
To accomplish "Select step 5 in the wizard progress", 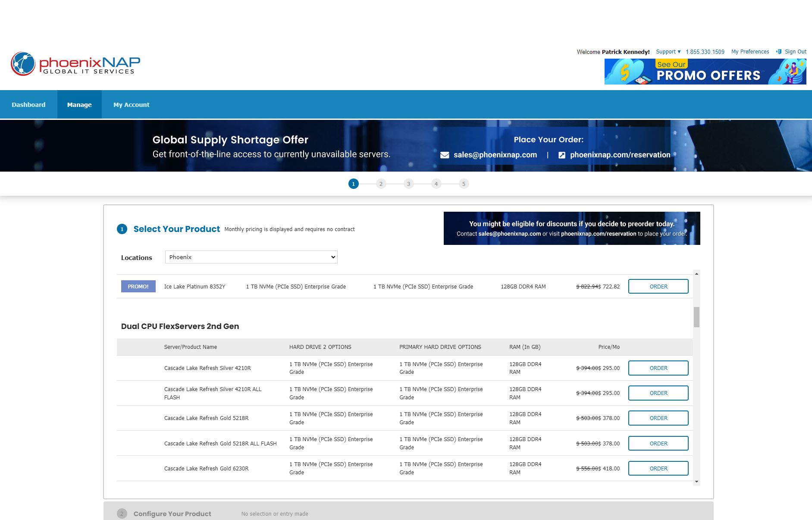I will (x=464, y=184).
